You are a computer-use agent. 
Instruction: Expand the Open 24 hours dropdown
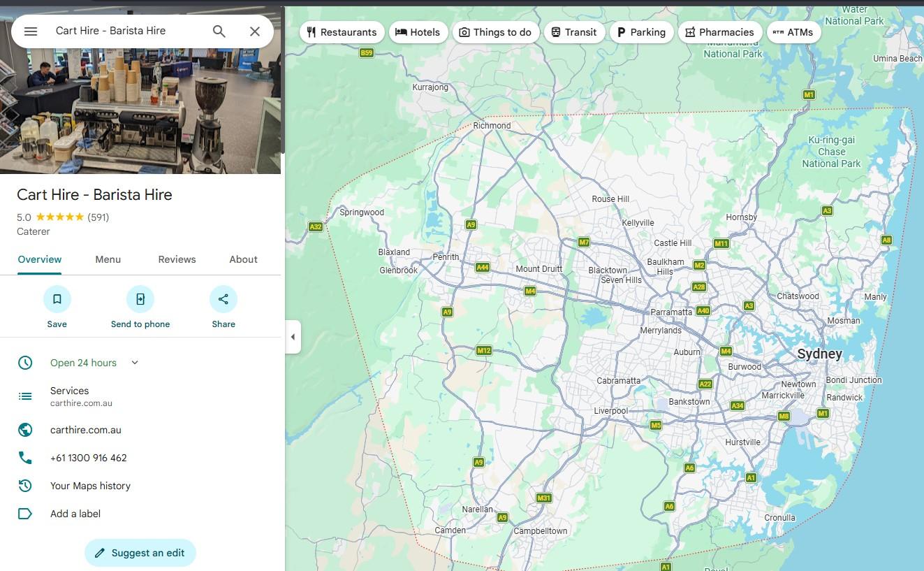pos(135,363)
